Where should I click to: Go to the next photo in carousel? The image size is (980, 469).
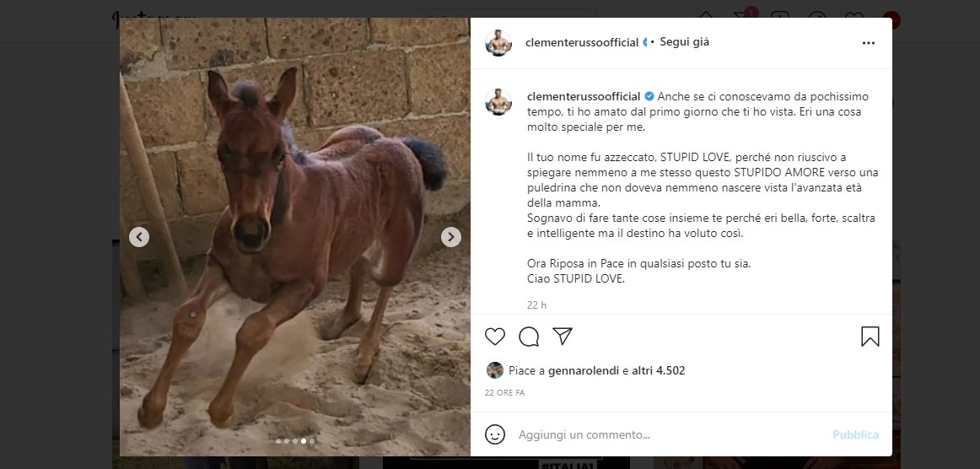pyautogui.click(x=451, y=237)
